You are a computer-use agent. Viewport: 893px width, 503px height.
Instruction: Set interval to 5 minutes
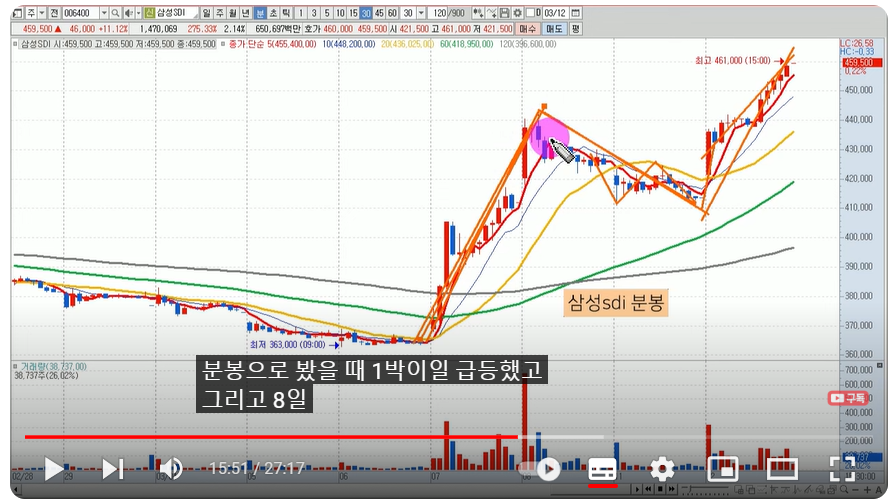(327, 13)
